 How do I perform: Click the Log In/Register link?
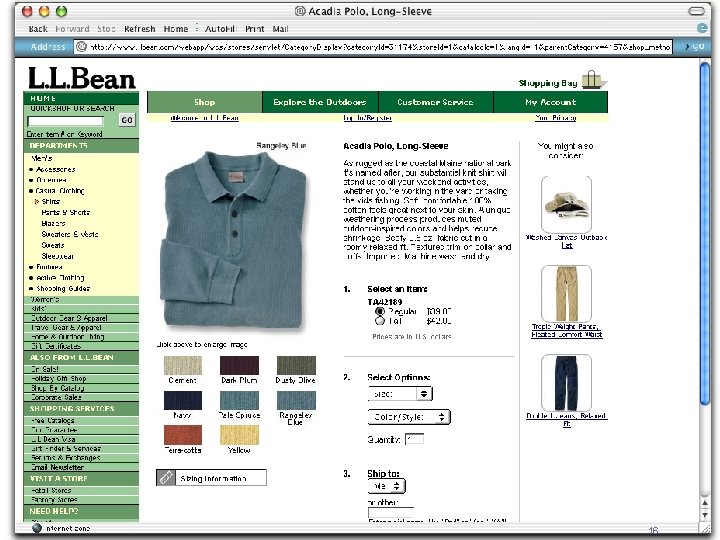367,118
